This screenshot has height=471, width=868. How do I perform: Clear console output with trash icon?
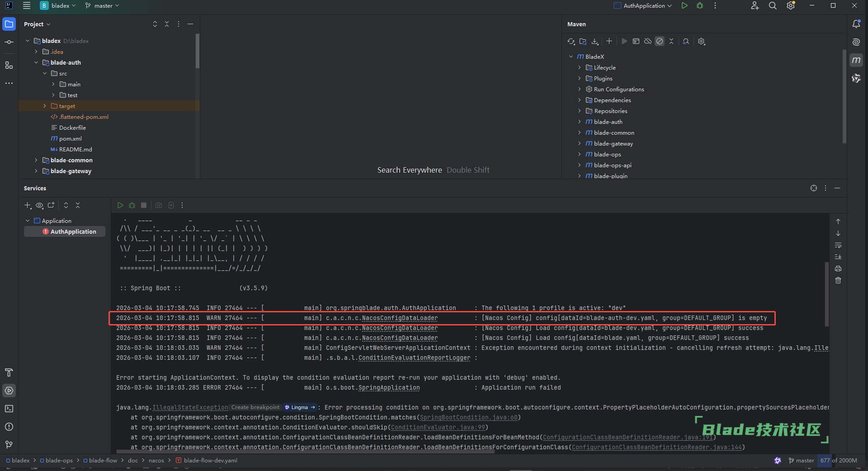pyautogui.click(x=838, y=281)
